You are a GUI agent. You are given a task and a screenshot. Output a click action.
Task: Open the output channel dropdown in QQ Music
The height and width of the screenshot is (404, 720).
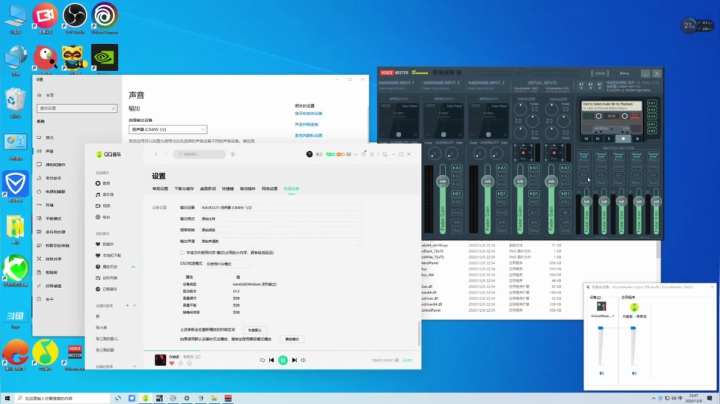(281, 241)
